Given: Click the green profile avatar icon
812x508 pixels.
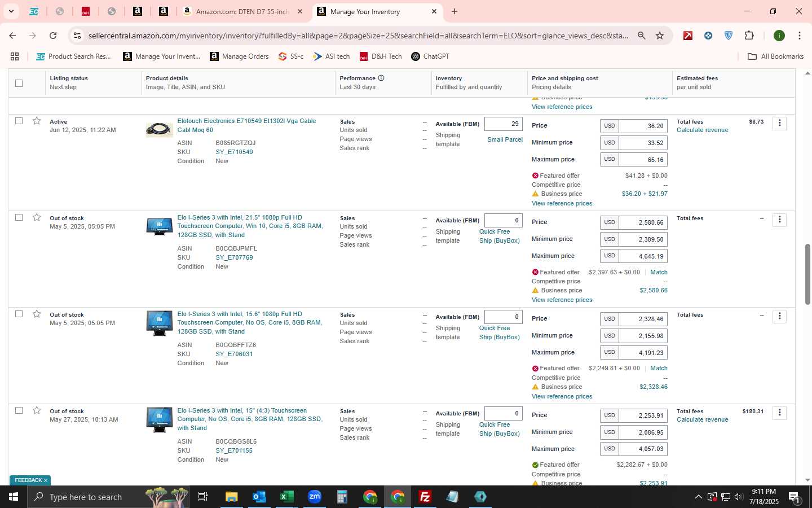Looking at the screenshot, I should [x=779, y=36].
